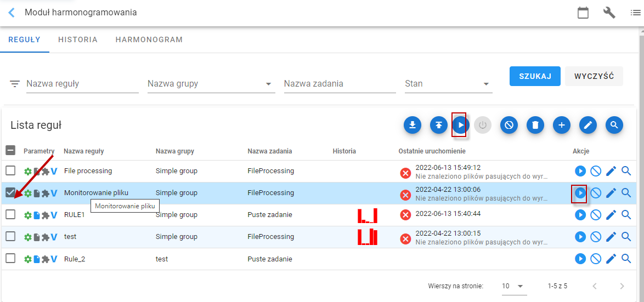
Task: Add a new rule with plus button
Action: click(x=562, y=125)
